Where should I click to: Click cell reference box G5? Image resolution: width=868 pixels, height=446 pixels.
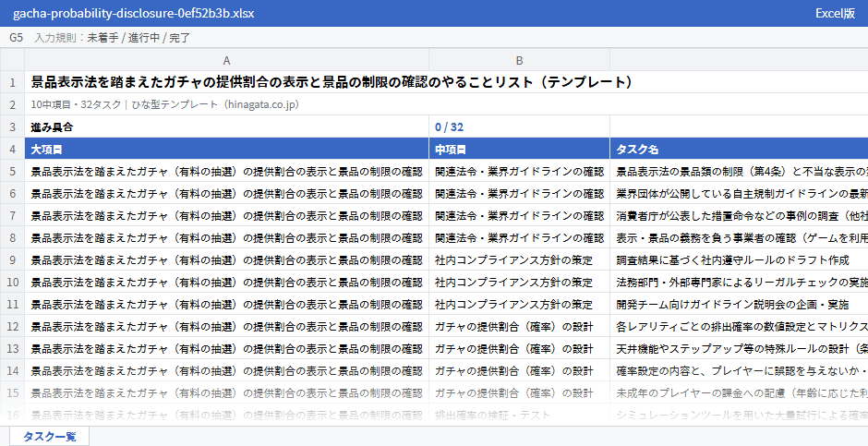pyautogui.click(x=16, y=38)
